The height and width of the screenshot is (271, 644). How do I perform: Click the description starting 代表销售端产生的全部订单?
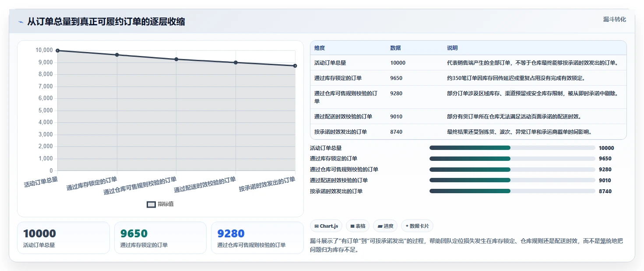(x=532, y=63)
